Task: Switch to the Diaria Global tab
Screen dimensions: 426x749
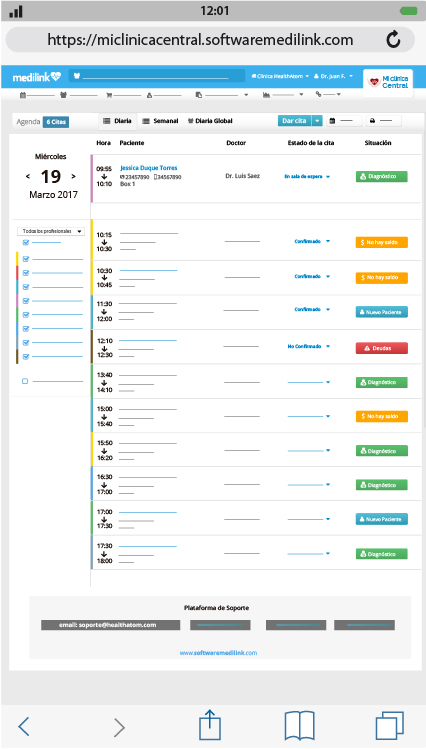Action: click(210, 121)
